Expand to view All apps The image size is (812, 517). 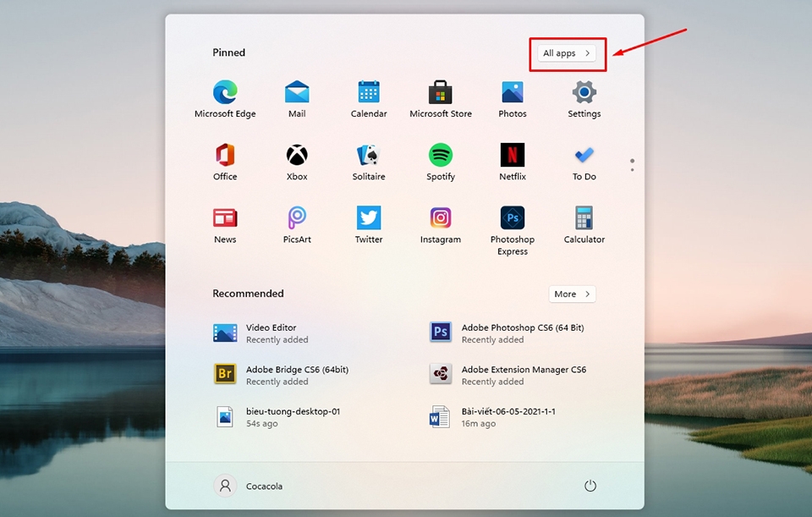(x=566, y=52)
